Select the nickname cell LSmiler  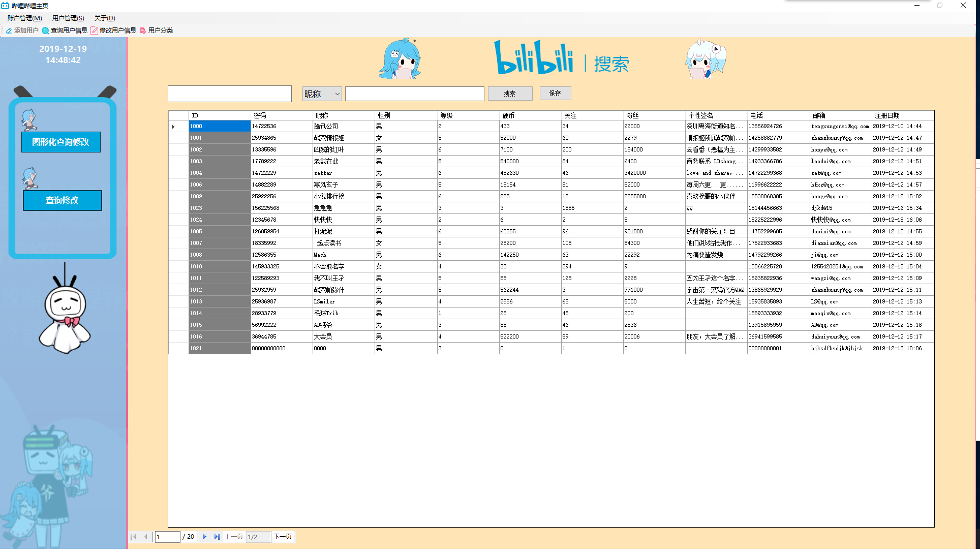tap(344, 301)
